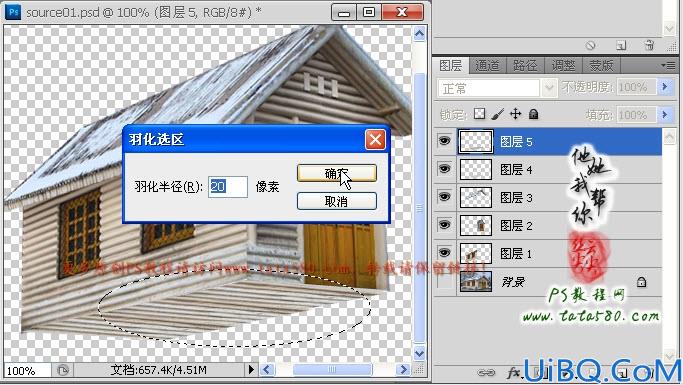
Task: Open the opacity slider arrow
Action: click(x=665, y=87)
